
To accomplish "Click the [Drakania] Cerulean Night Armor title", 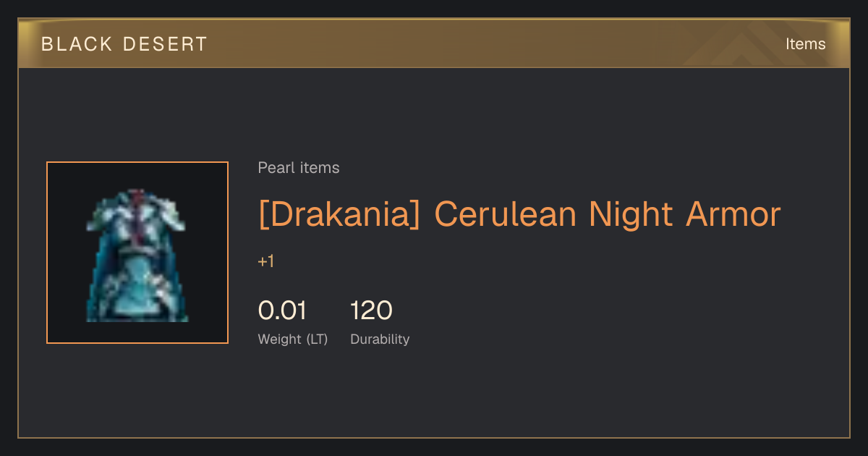I will [519, 215].
